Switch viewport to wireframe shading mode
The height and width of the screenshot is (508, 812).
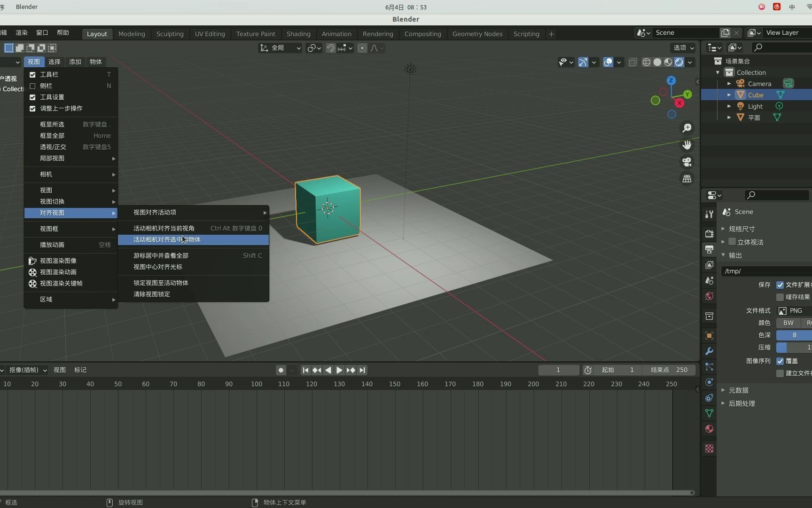646,62
